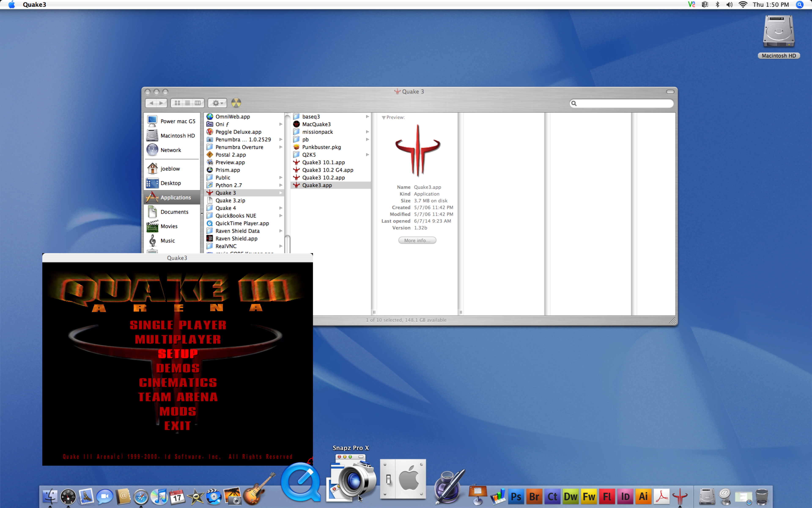Launch Keynote from the Dock
The height and width of the screenshot is (508, 812).
click(477, 495)
